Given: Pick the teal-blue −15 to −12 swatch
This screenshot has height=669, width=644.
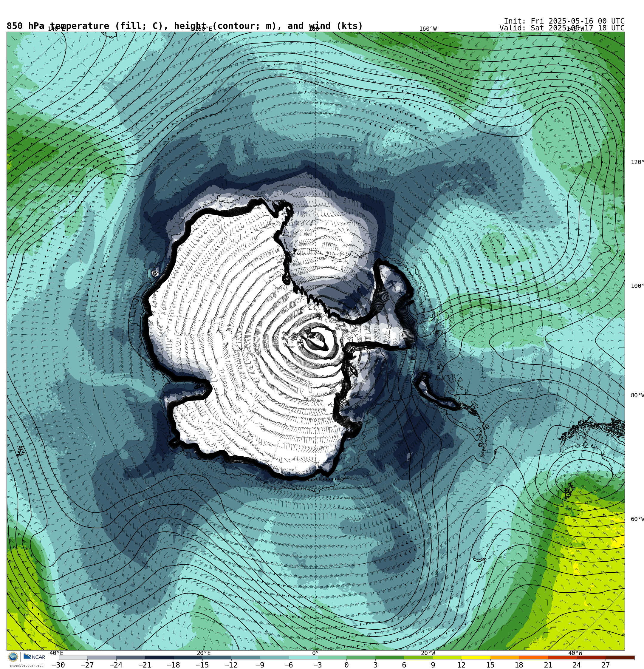Looking at the screenshot, I should [x=217, y=658].
